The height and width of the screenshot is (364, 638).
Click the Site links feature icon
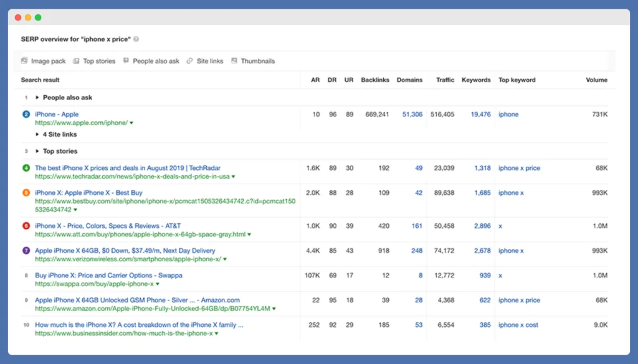point(189,60)
